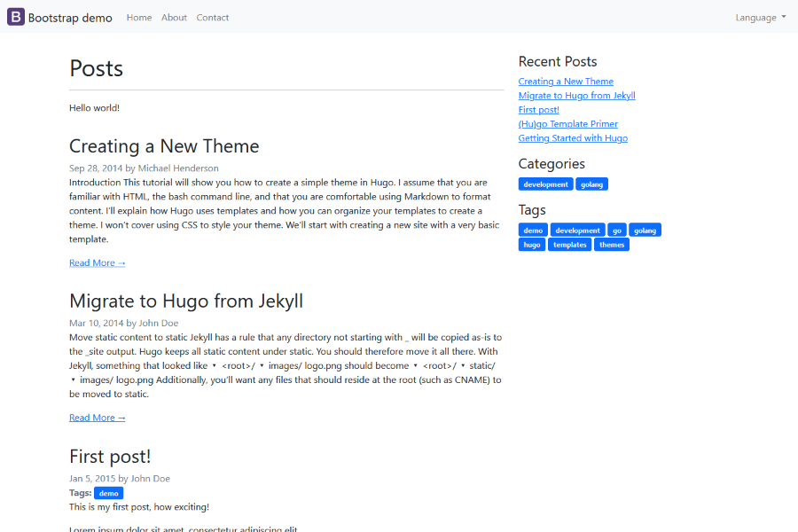Select the development category badge

[545, 184]
